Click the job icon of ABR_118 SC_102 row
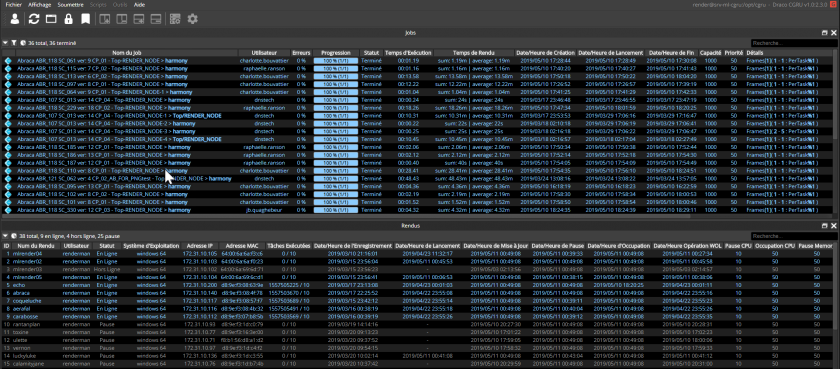Image resolution: width=840 pixels, height=369 pixels. tap(8, 194)
